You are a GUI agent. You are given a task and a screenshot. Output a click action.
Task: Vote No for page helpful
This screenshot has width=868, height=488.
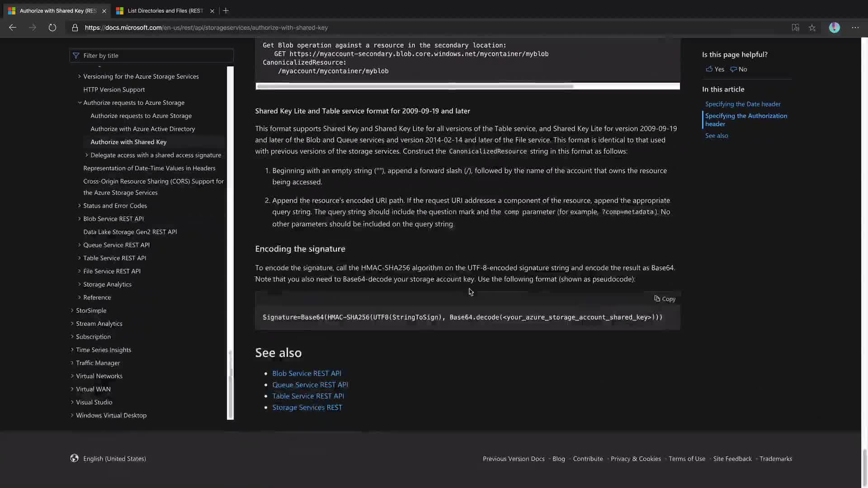click(x=739, y=69)
